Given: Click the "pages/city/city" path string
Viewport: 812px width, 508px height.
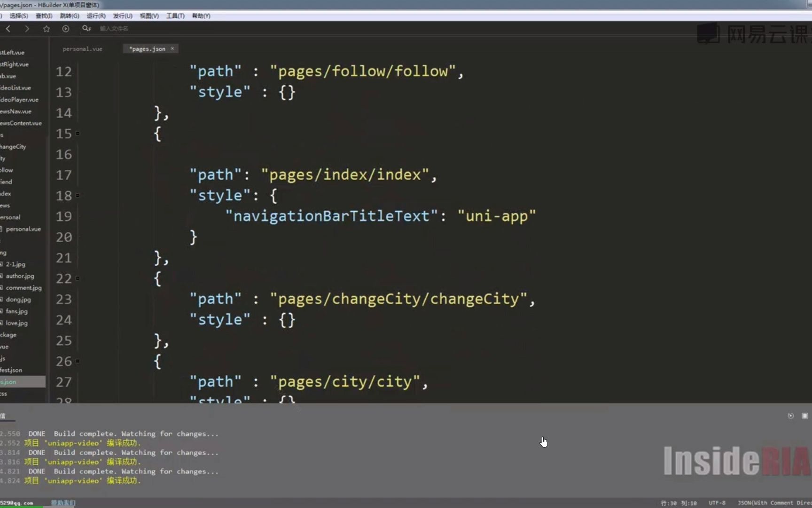Looking at the screenshot, I should point(345,382).
